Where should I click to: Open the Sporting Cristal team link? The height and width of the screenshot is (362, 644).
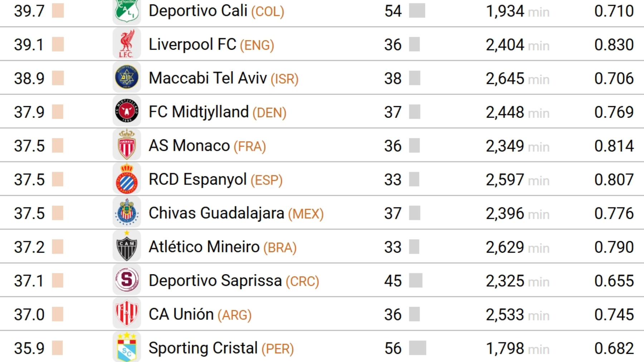tap(203, 348)
